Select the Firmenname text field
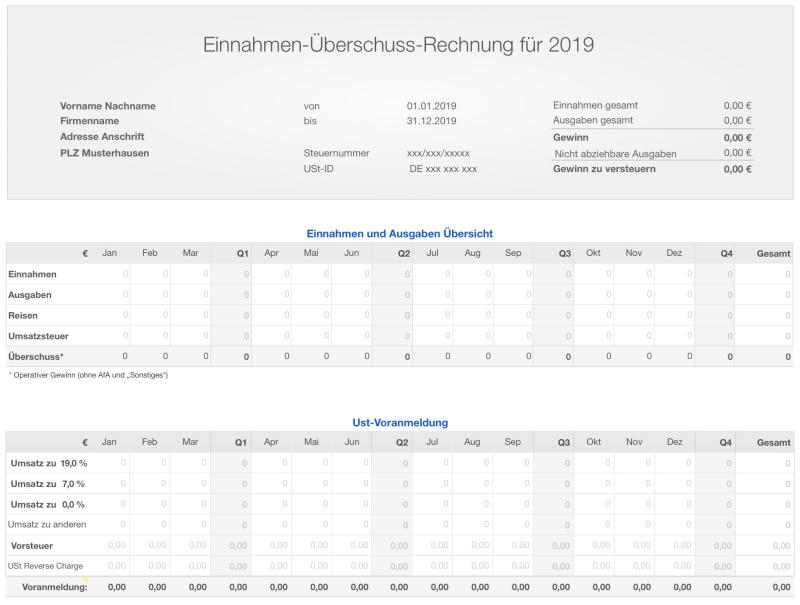 point(95,118)
